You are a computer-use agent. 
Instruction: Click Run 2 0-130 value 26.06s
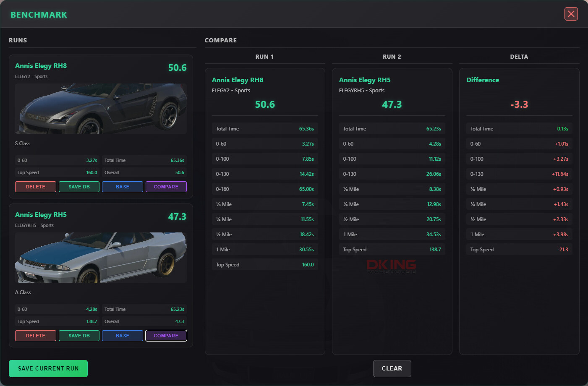click(x=434, y=174)
